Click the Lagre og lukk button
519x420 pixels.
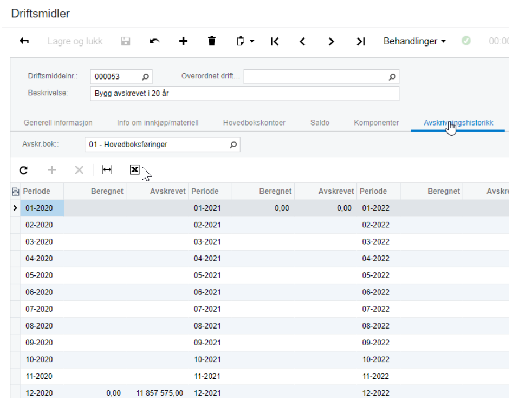pyautogui.click(x=75, y=41)
